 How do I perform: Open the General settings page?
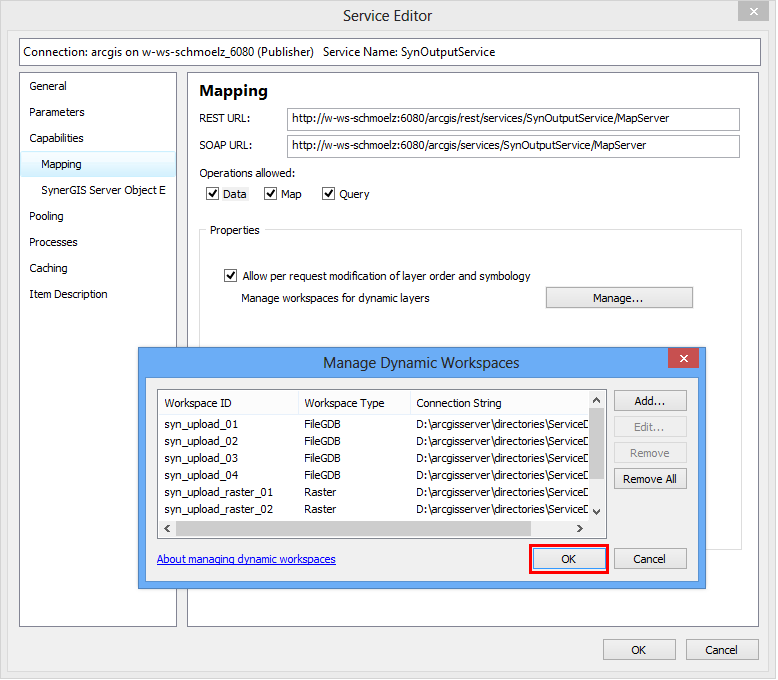click(x=48, y=86)
